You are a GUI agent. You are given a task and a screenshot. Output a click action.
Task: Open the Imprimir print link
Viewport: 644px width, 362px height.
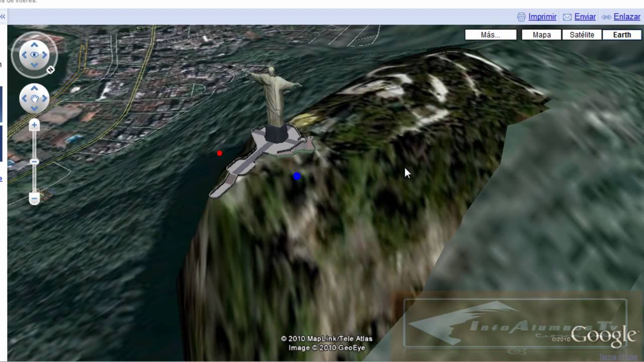click(x=542, y=17)
